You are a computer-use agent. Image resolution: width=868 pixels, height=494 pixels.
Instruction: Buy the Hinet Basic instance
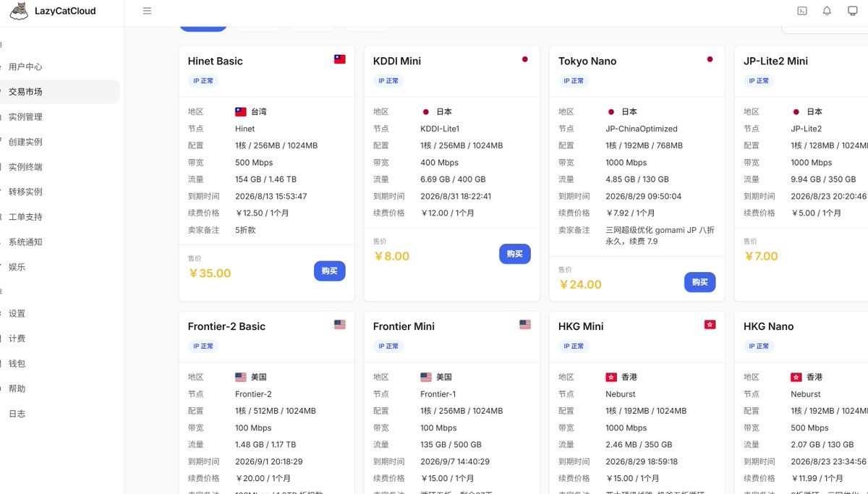click(330, 271)
